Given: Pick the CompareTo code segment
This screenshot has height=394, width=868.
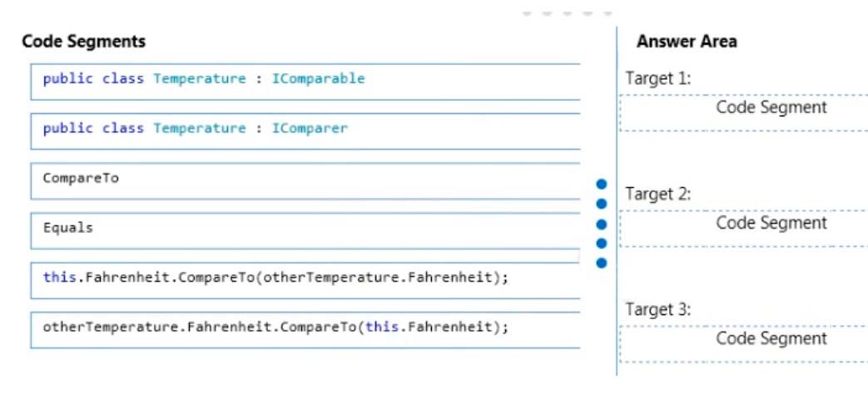Looking at the screenshot, I should [305, 181].
